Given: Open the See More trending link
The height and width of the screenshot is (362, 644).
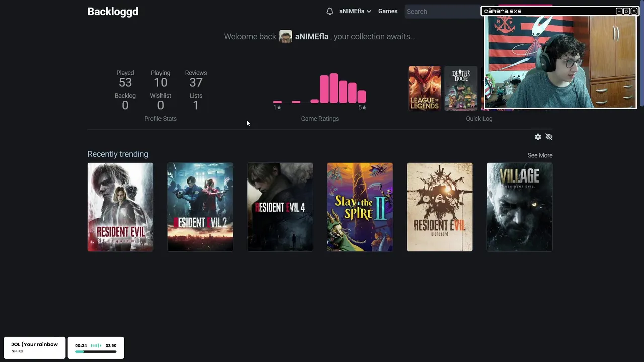Looking at the screenshot, I should pos(540,155).
